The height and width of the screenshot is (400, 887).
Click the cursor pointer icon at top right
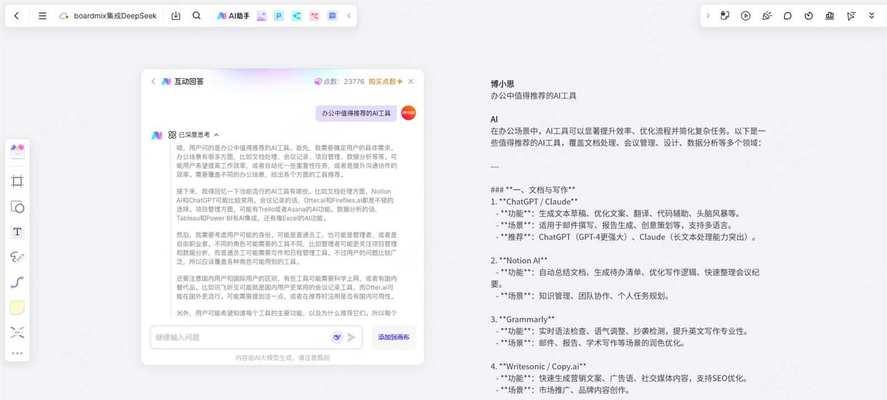pos(851,16)
